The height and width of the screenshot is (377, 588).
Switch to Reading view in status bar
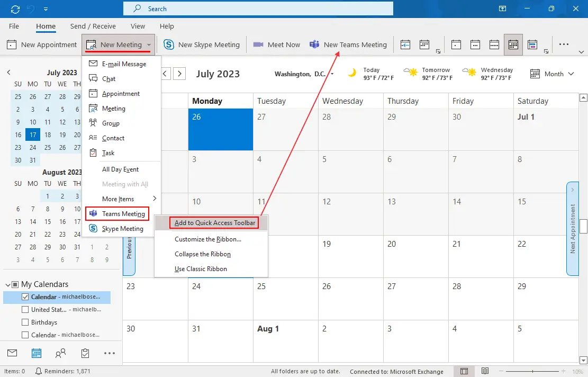pos(485,371)
